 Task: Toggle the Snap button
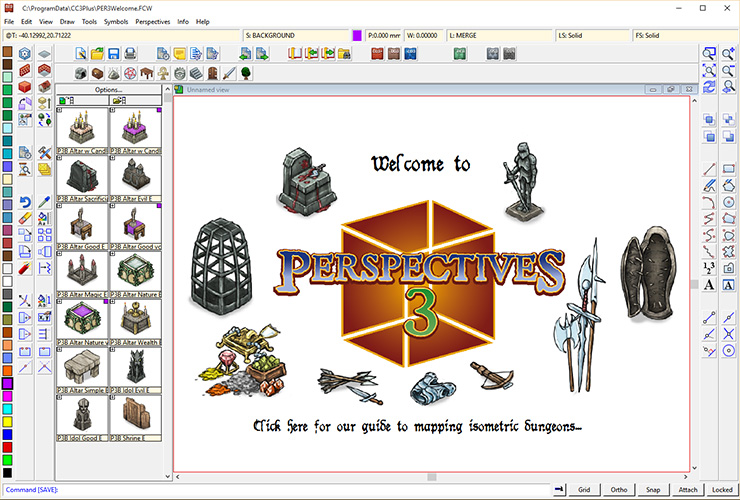click(x=653, y=490)
